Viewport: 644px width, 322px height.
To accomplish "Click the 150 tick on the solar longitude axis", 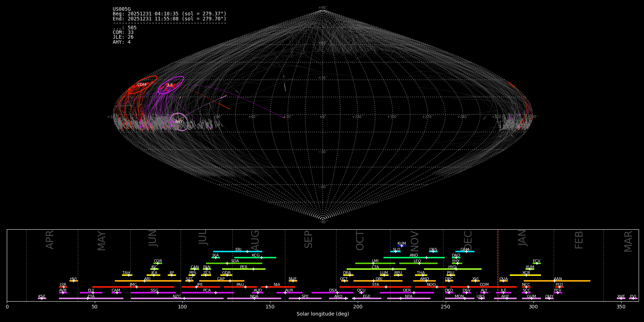I will click(270, 307).
